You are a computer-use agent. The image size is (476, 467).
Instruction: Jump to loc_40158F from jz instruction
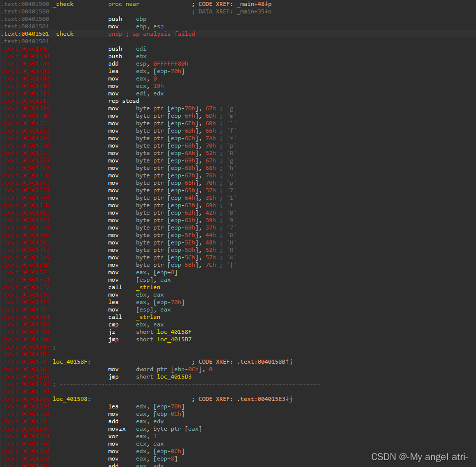coord(174,332)
